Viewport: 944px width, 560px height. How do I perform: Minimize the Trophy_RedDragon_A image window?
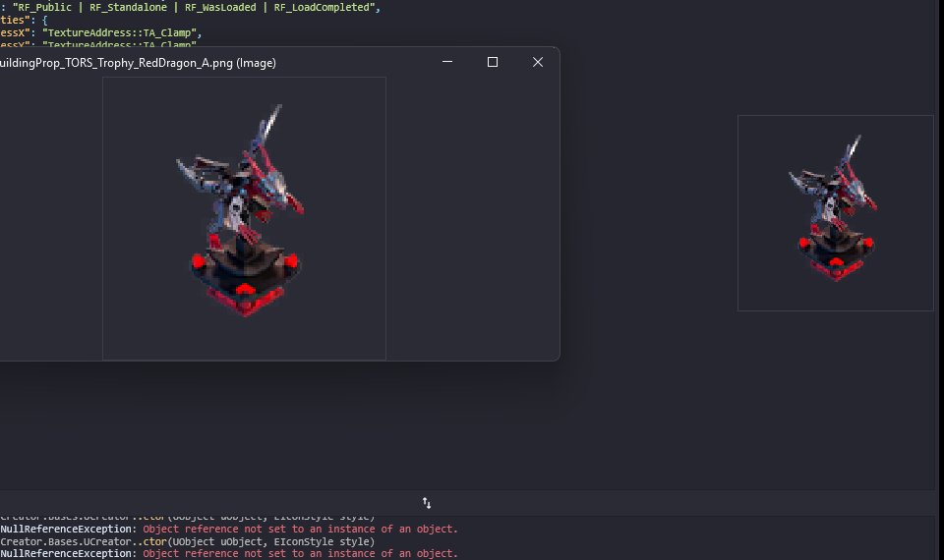[447, 62]
